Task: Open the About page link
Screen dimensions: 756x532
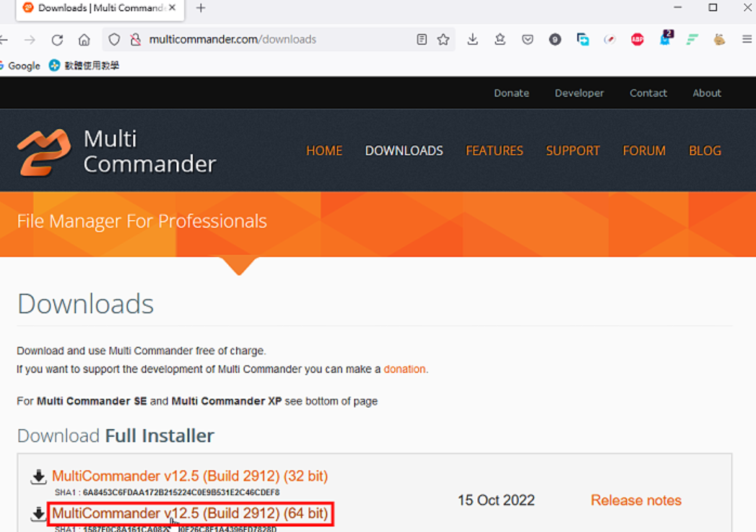Action: click(707, 93)
